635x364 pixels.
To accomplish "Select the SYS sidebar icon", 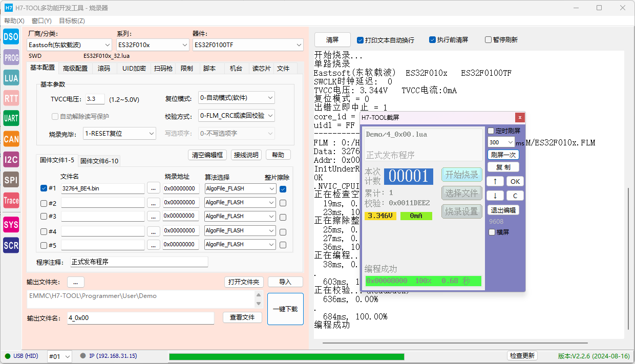I will (11, 225).
